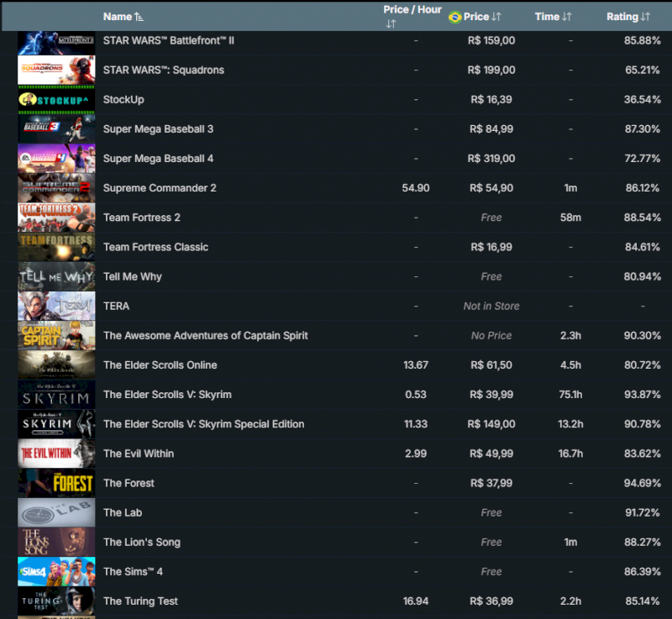The height and width of the screenshot is (619, 672).
Task: Select Supreme Commander 2 game title
Action: [160, 188]
